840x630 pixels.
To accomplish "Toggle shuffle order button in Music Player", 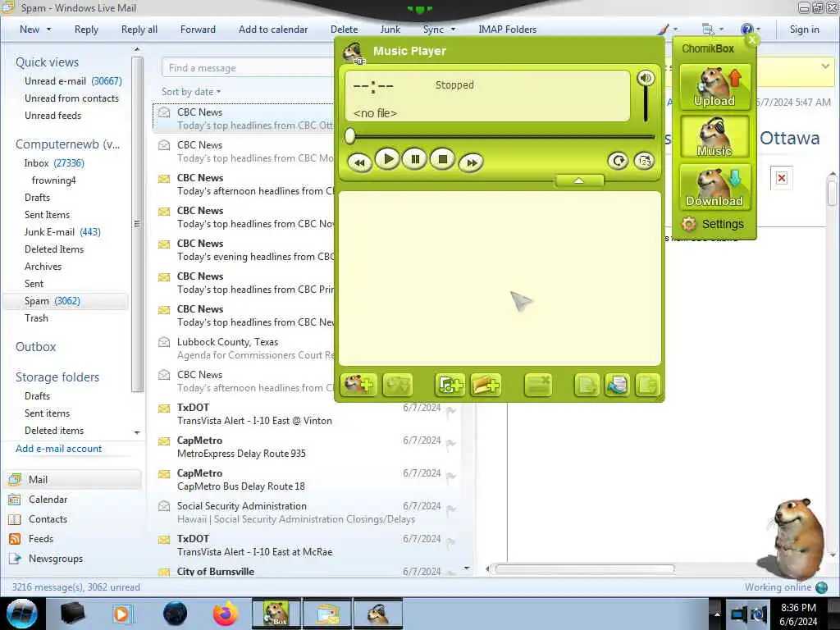I will 644,161.
